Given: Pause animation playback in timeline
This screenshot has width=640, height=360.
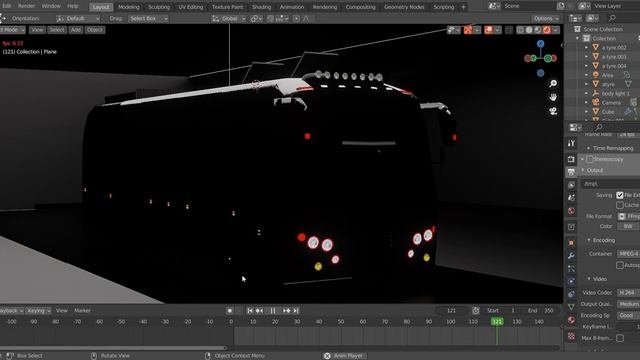Looking at the screenshot, I should tap(273, 311).
